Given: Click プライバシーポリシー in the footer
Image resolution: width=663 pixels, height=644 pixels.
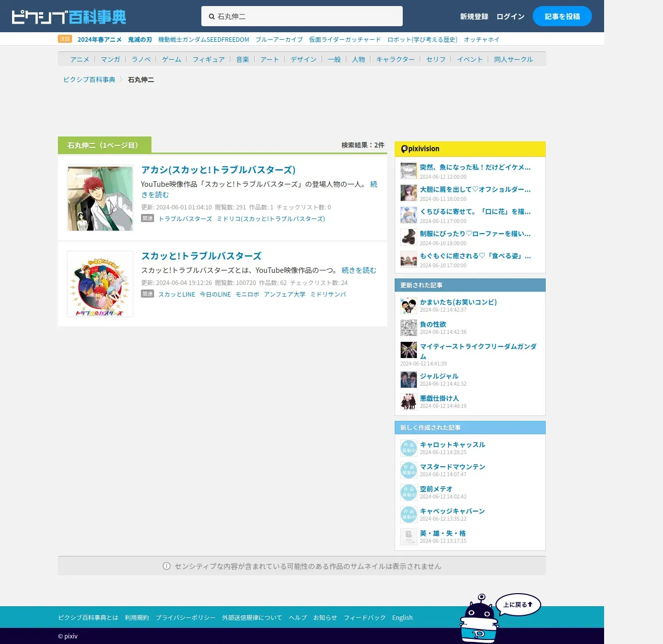Looking at the screenshot, I should pos(185,617).
